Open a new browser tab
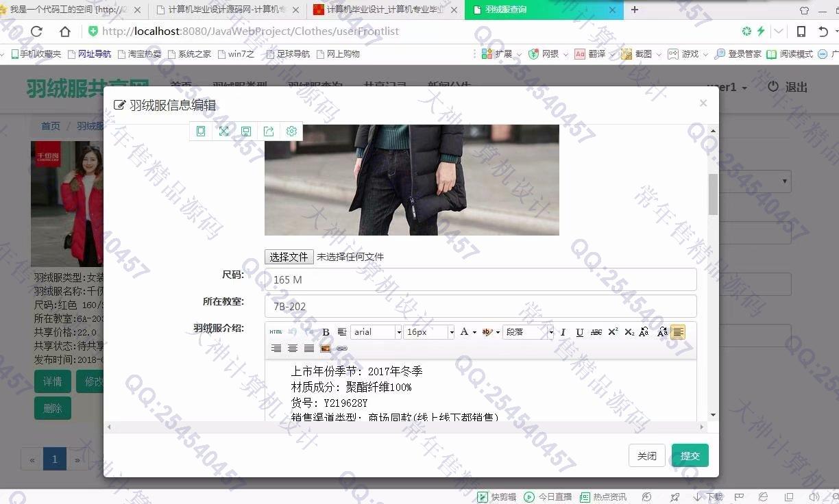The height and width of the screenshot is (504, 839). coord(635,10)
